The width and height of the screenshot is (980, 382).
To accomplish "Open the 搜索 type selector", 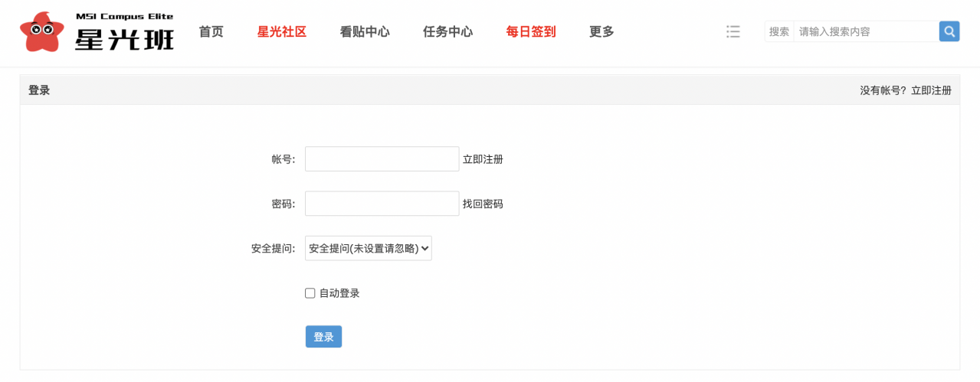I will click(779, 31).
